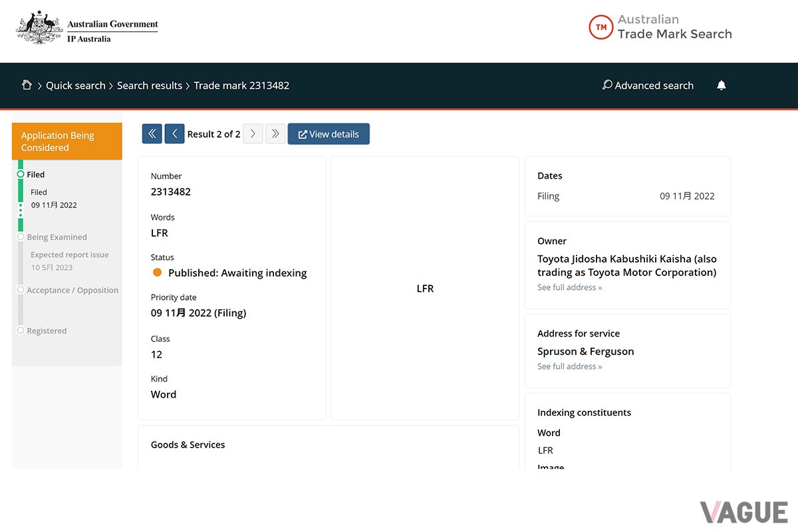
Task: Click Application Being Considered status banner
Action: pyautogui.click(x=67, y=142)
